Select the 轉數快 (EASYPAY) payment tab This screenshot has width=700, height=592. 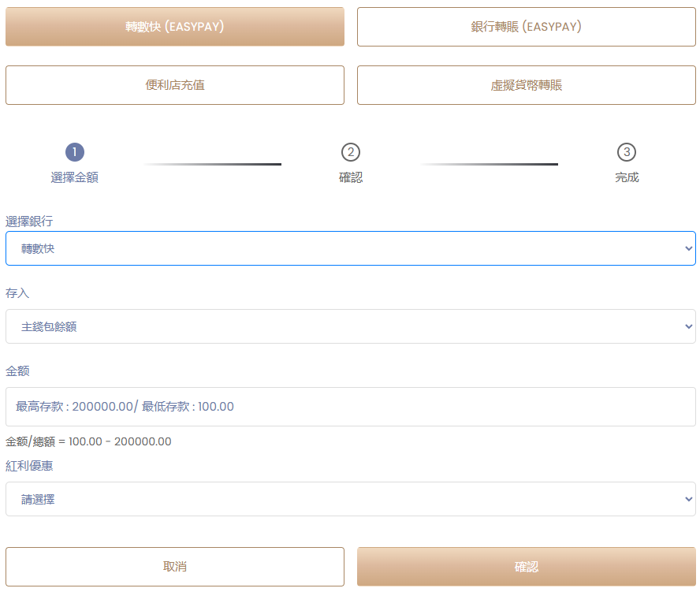click(x=175, y=27)
